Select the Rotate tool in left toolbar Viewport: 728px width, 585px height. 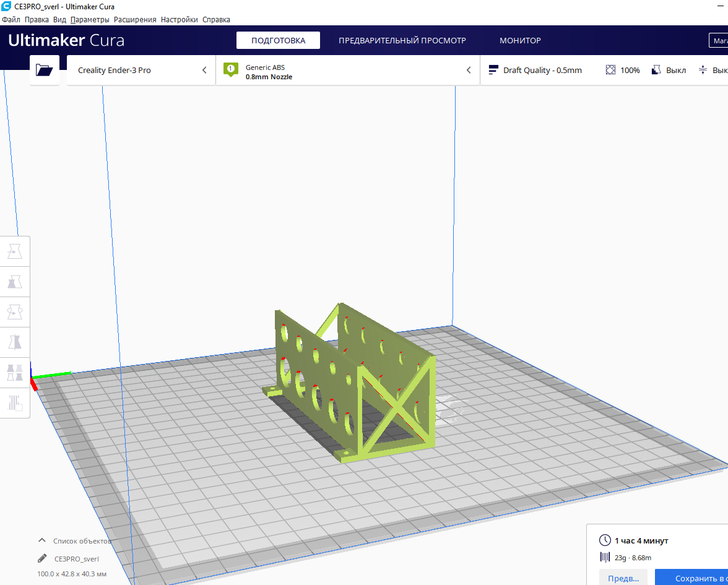[15, 312]
